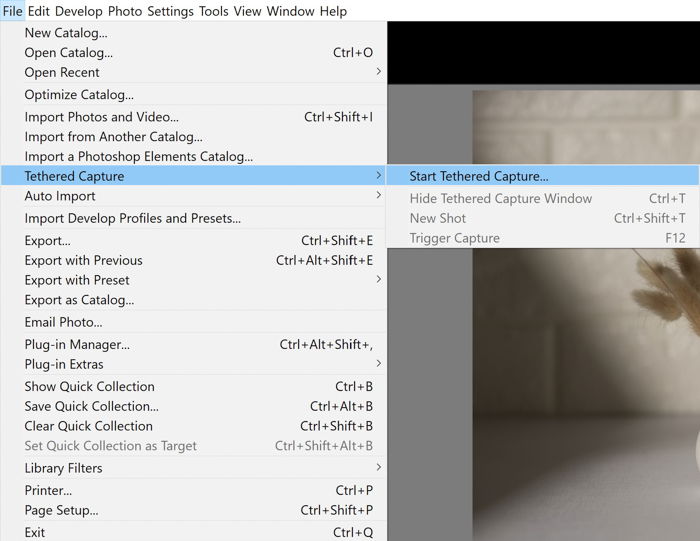Expand the Open Recent submenu
The width and height of the screenshot is (700, 541).
pos(62,72)
